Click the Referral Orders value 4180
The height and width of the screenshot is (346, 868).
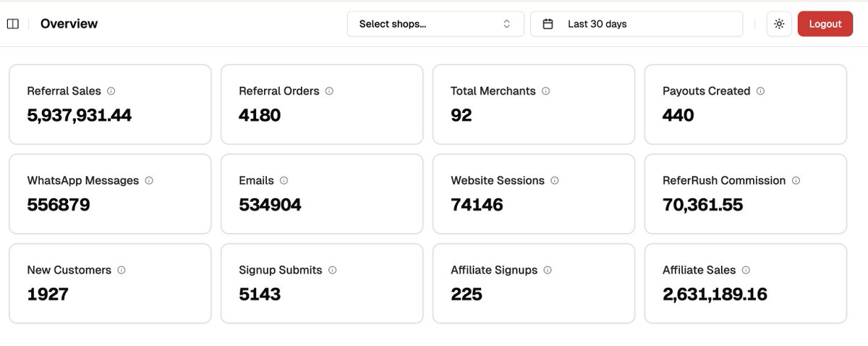pos(260,115)
